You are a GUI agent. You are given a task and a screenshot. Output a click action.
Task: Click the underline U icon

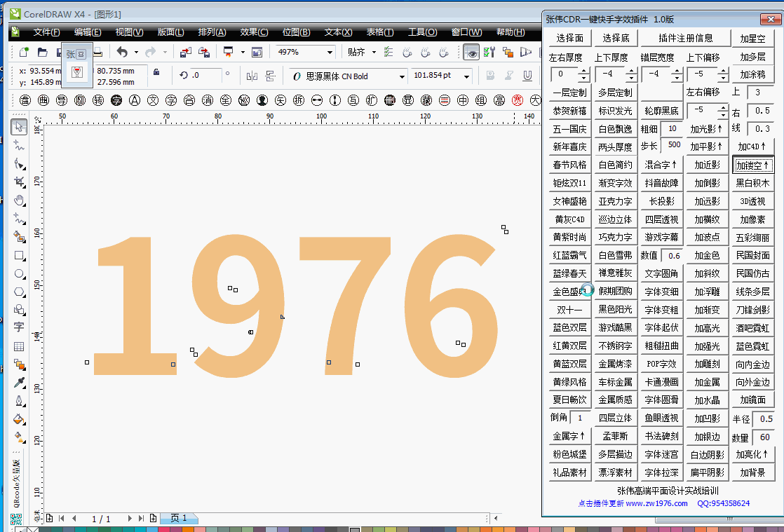527,76
